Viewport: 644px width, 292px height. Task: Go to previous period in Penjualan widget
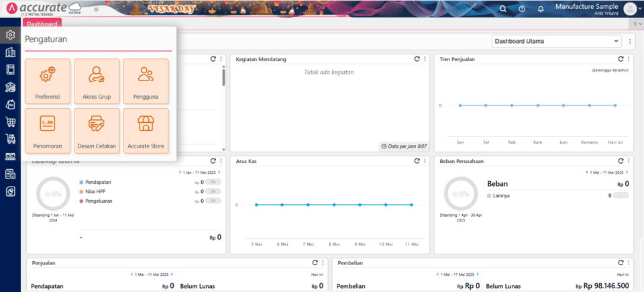coord(131,274)
